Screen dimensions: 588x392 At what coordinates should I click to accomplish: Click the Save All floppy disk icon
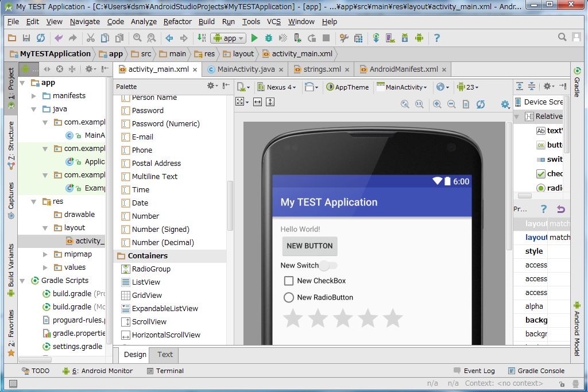coord(26,38)
